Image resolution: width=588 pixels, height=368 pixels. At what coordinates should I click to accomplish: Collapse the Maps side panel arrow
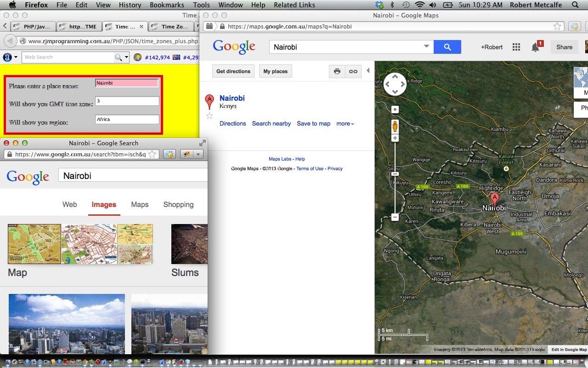368,71
